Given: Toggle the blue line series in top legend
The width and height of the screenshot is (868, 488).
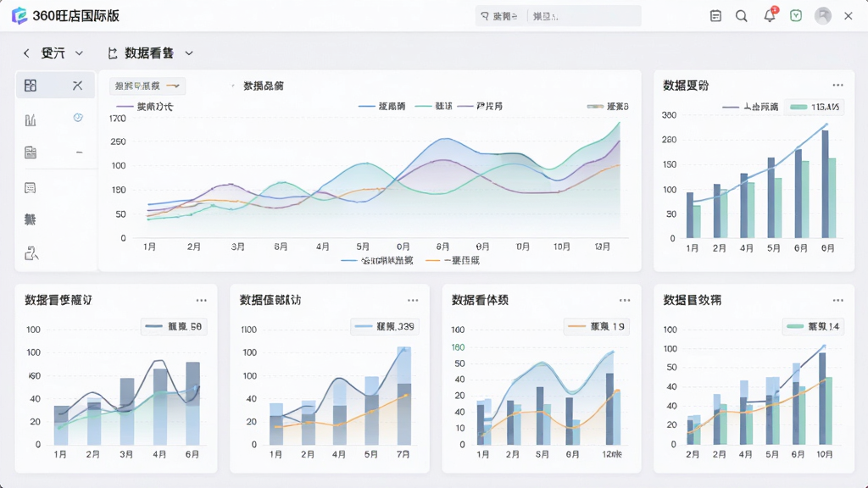Looking at the screenshot, I should click(382, 106).
